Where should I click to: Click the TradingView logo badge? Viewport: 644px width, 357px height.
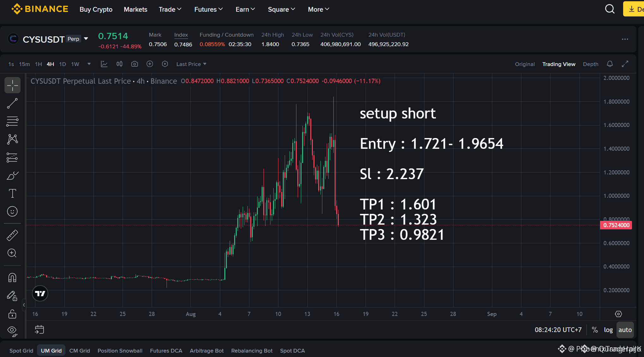pyautogui.click(x=40, y=294)
